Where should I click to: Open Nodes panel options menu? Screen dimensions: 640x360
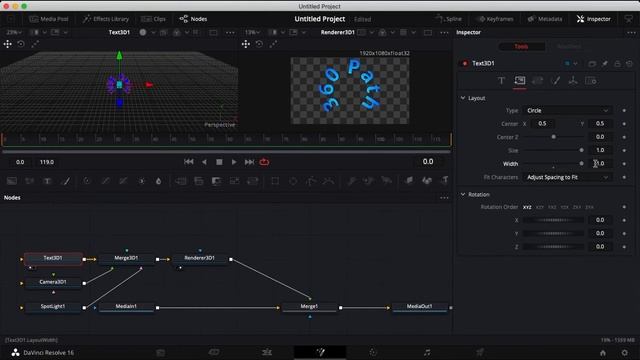pyautogui.click(x=444, y=198)
